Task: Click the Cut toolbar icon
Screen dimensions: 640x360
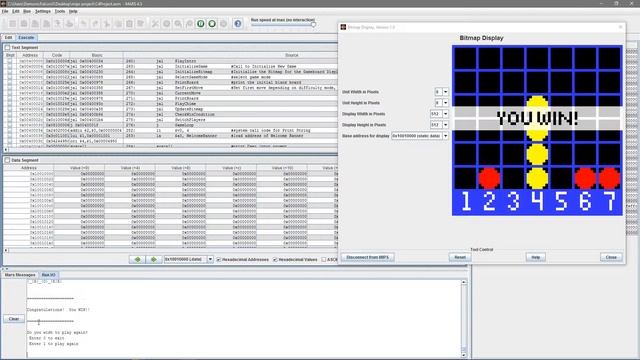Action: [107, 24]
